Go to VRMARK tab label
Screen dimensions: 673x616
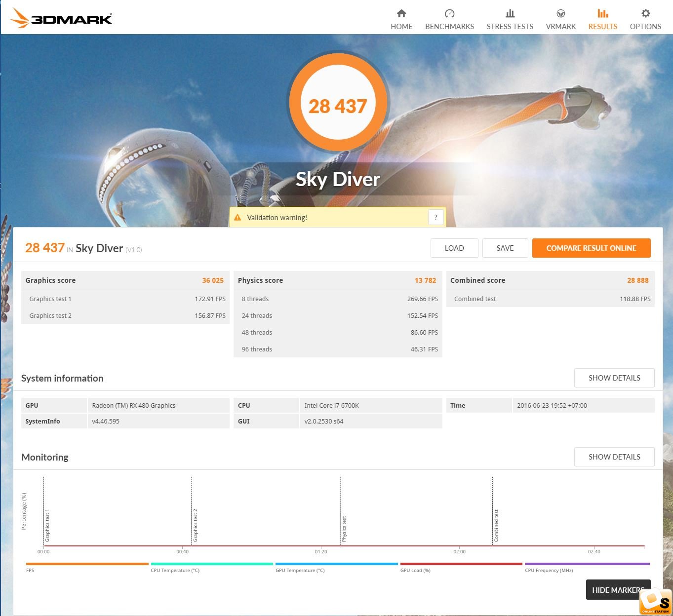pyautogui.click(x=561, y=27)
